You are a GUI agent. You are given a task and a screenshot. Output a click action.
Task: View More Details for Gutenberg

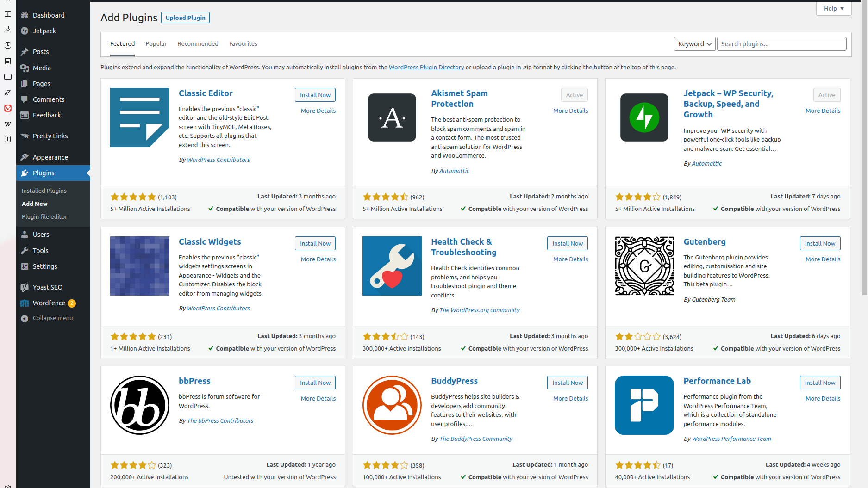pyautogui.click(x=823, y=259)
